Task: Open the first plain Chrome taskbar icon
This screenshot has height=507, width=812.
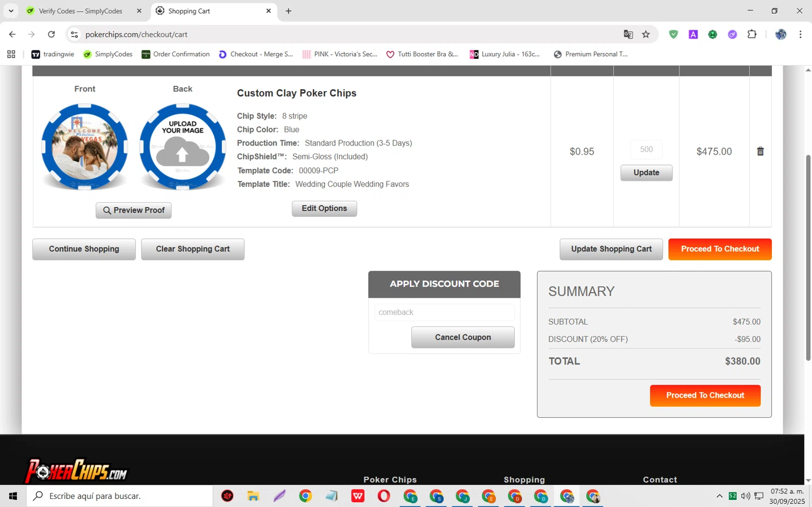Action: (305, 496)
